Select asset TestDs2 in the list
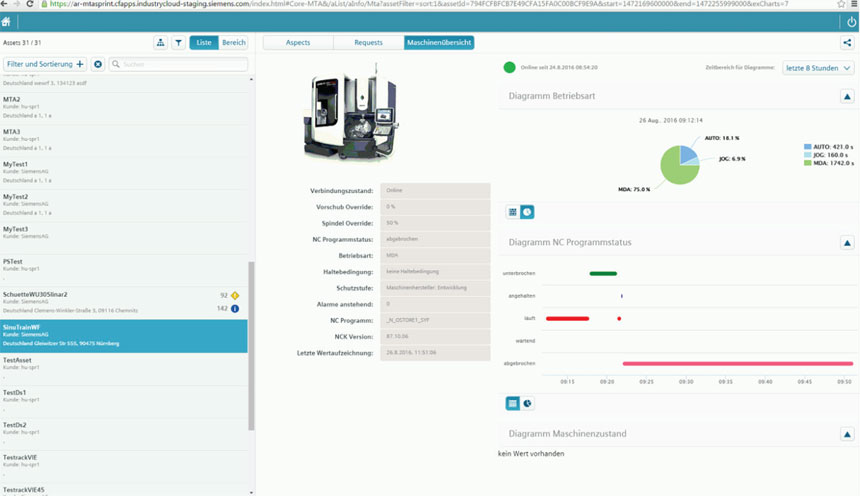860x496 pixels. [x=124, y=433]
